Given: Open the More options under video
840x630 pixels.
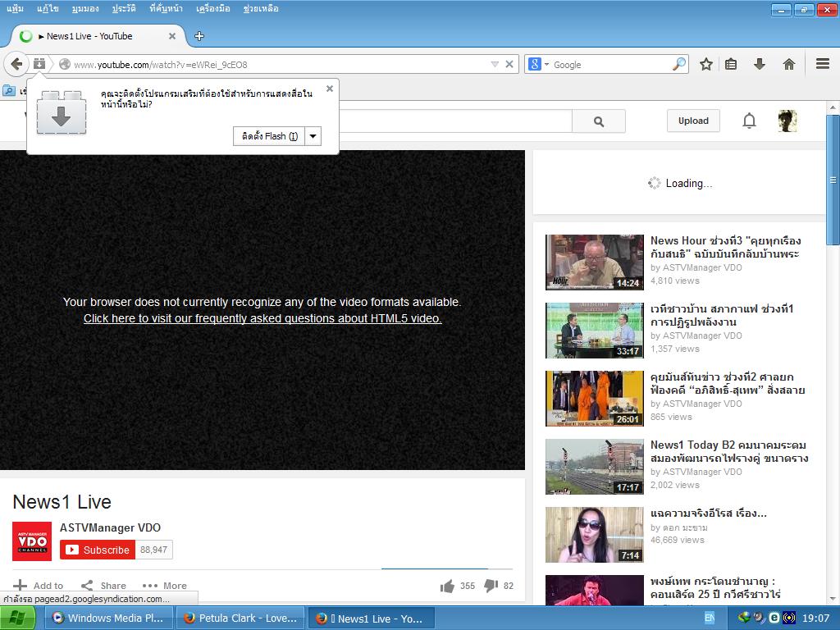Looking at the screenshot, I should click(x=164, y=586).
